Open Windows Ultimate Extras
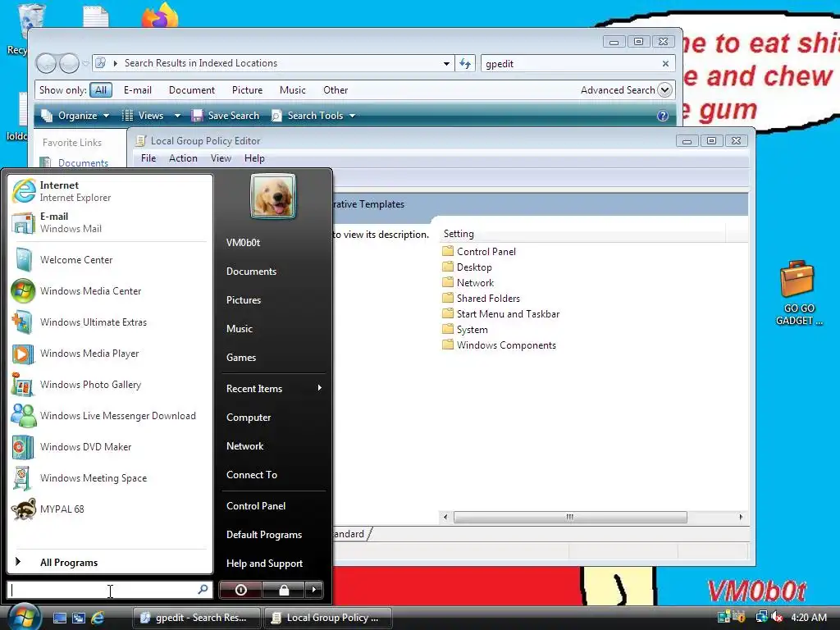This screenshot has width=840, height=630. (110, 322)
